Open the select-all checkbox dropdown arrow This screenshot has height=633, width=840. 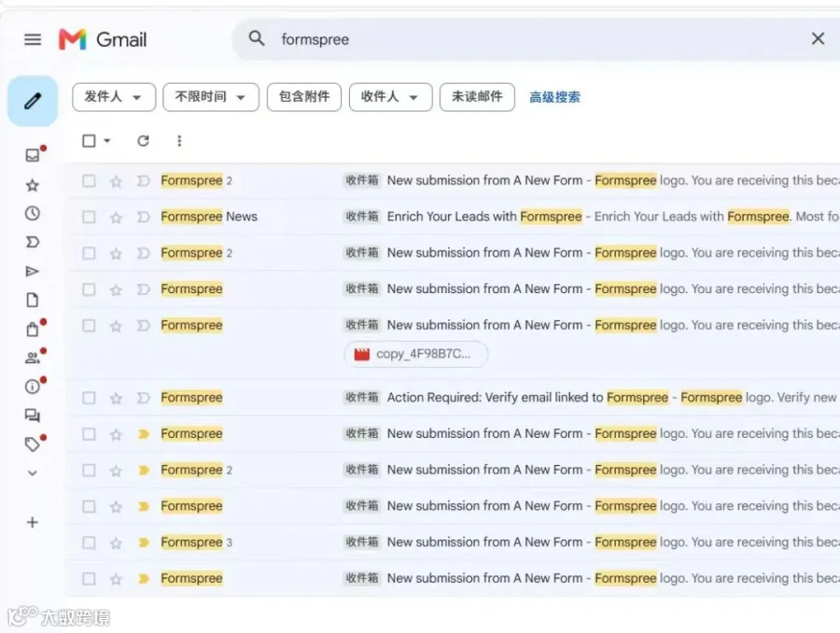(107, 141)
